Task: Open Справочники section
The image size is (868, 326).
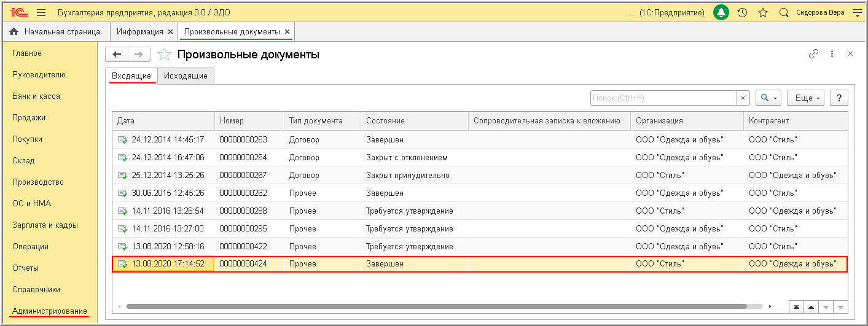Action: (x=36, y=290)
